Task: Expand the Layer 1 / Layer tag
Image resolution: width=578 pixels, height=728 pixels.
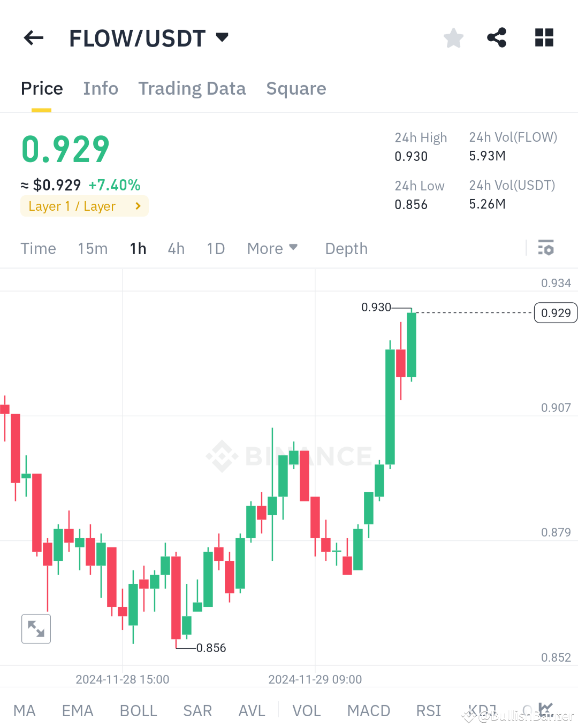Action: pos(84,206)
